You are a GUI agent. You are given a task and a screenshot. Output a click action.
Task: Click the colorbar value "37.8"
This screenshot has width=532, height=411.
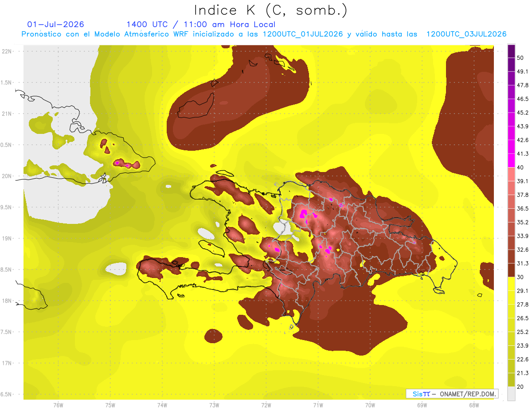pos(523,195)
